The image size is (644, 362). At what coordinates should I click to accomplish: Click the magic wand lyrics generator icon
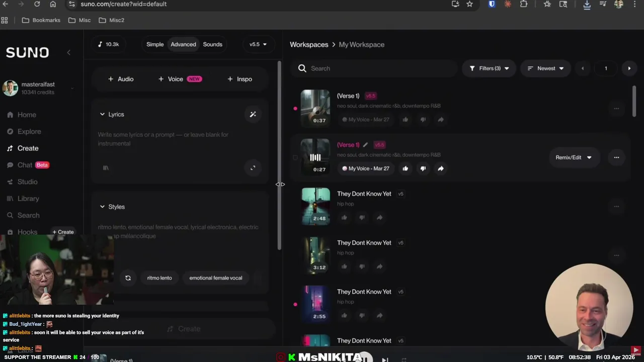[x=253, y=114]
